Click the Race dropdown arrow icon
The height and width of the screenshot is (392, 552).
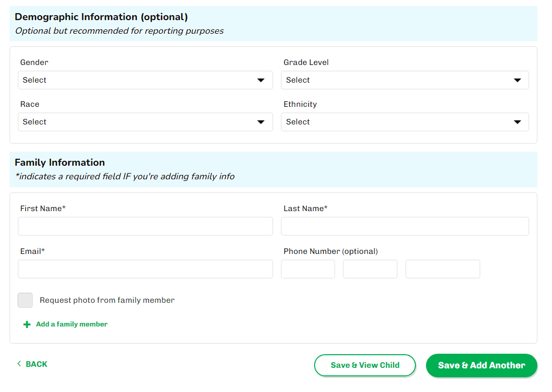pyautogui.click(x=261, y=122)
